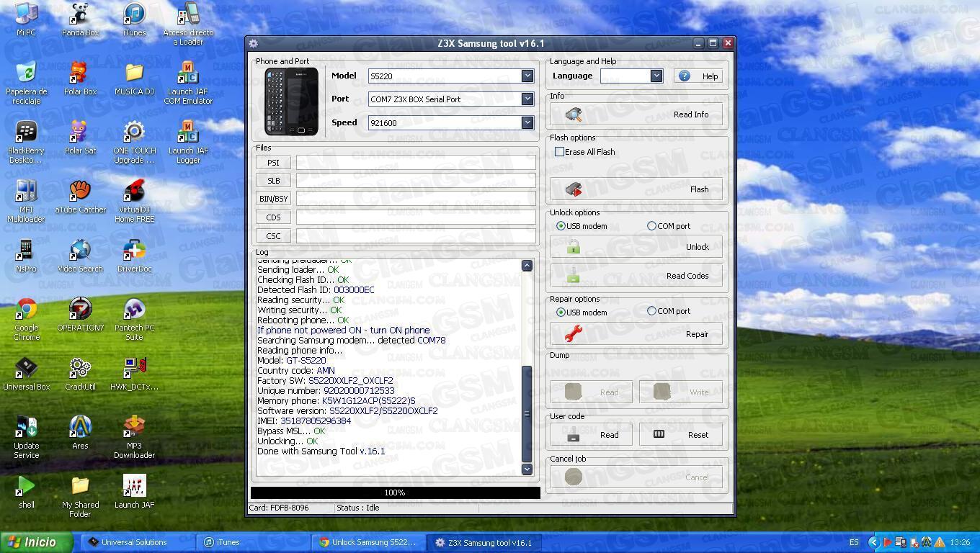Click the Read Info button
This screenshot has width=980, height=553.
[x=636, y=114]
